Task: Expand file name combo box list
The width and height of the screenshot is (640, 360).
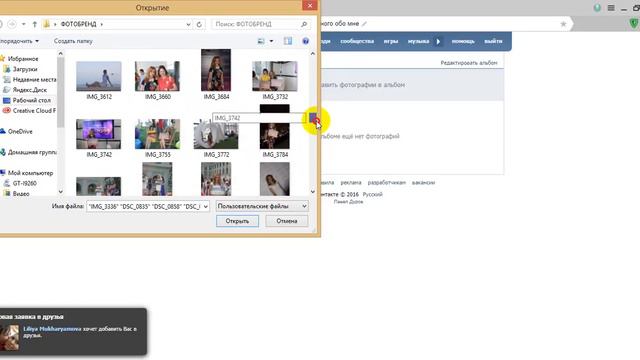Action: click(x=205, y=207)
